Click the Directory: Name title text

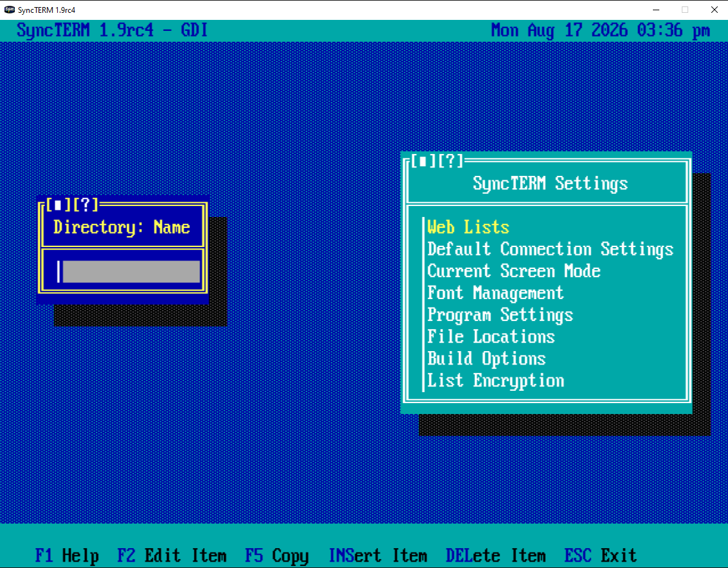pyautogui.click(x=121, y=227)
